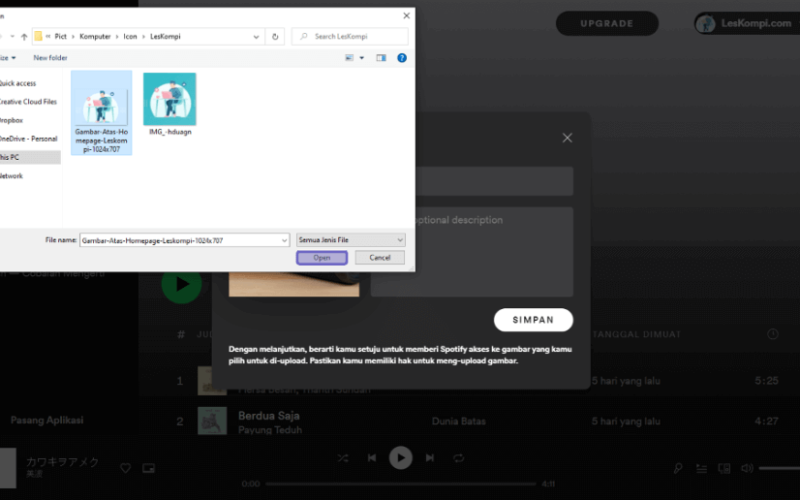Click Icon in the address breadcrumb
800x500 pixels.
(x=130, y=36)
